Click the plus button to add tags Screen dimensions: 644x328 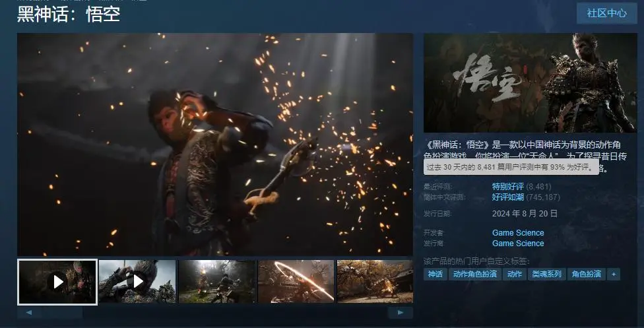(614, 274)
